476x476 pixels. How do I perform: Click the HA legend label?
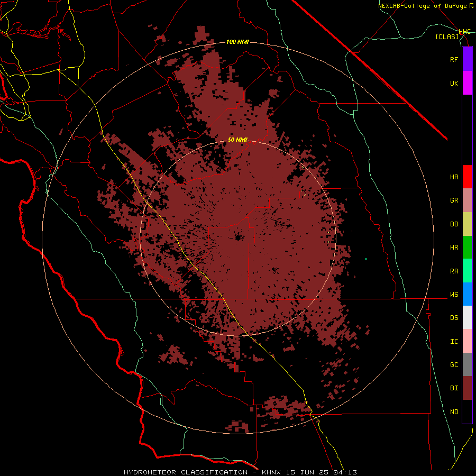tap(454, 177)
